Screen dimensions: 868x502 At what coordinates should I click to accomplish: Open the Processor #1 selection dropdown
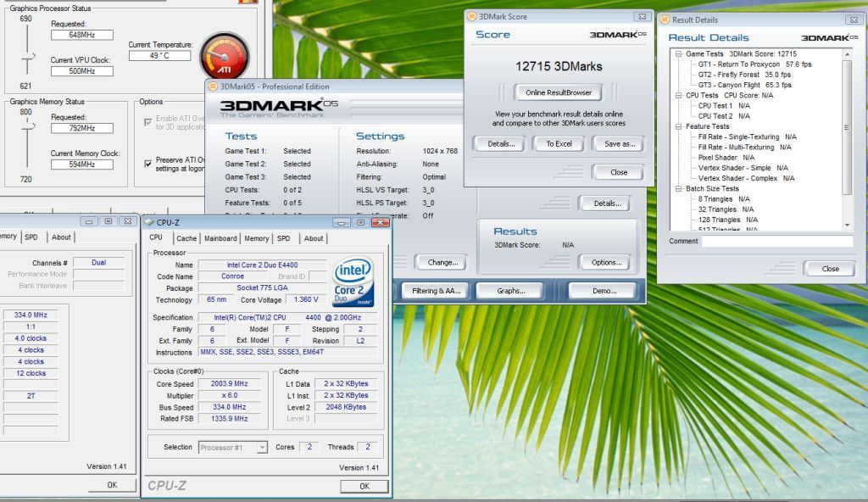click(262, 447)
